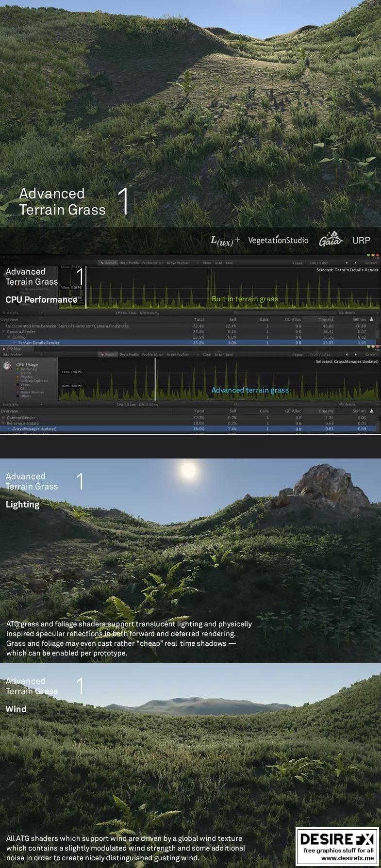
Task: Toggle Native Memory series in CPU Usage legend
Action: [31, 393]
